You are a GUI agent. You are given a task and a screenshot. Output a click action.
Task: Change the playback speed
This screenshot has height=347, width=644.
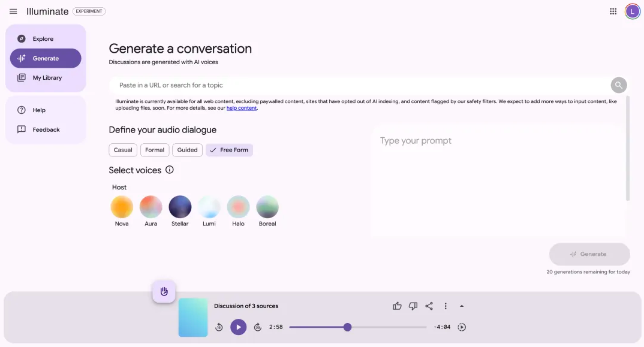tap(462, 327)
